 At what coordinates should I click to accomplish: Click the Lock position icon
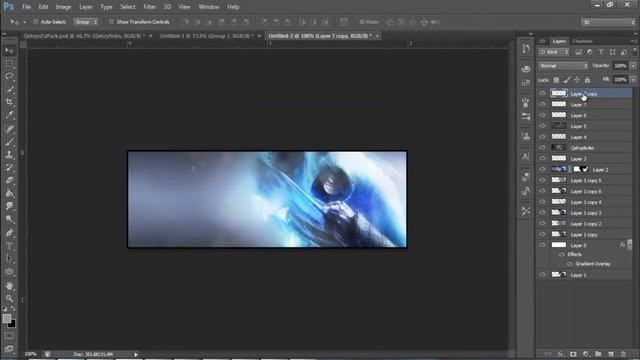click(577, 80)
